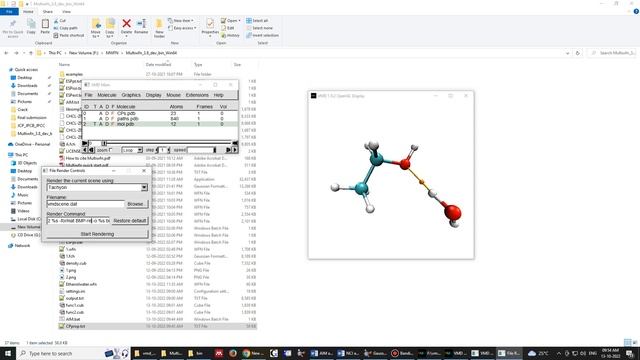The width and height of the screenshot is (640, 360).
Task: Open the Extensions menu in VMD Main
Action: click(x=197, y=95)
